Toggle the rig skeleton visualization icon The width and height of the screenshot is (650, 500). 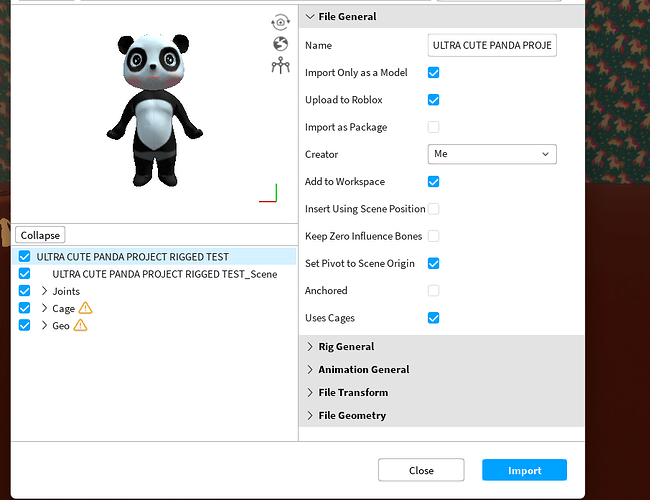tap(281, 66)
